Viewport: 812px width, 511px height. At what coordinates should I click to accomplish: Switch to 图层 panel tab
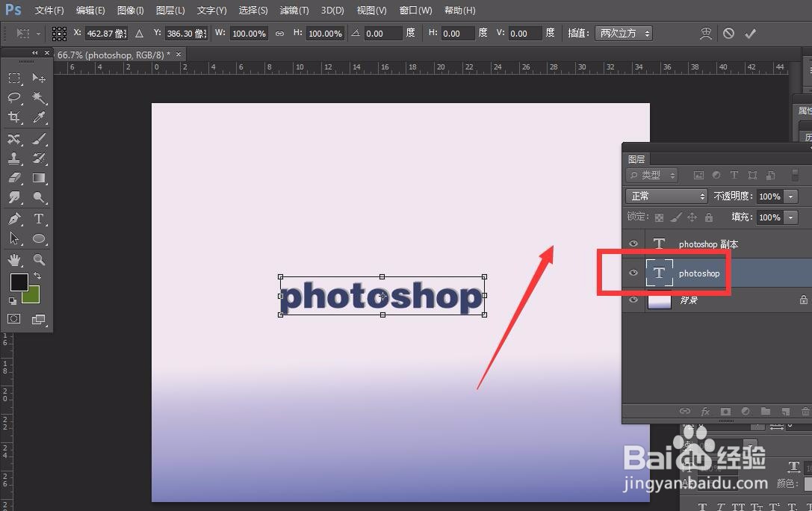pos(636,159)
